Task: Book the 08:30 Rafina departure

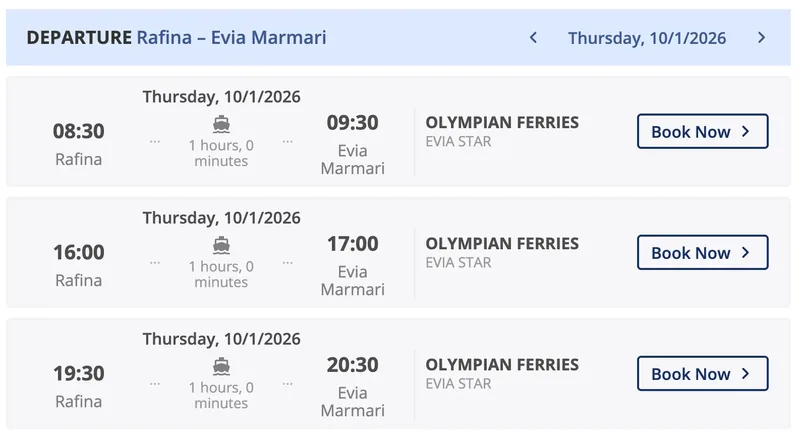Action: 703,132
